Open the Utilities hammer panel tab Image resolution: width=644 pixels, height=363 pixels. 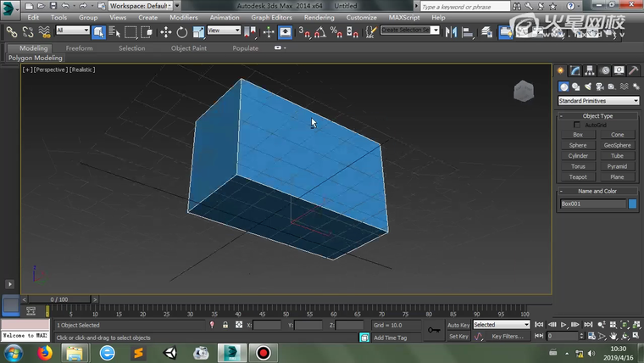click(634, 70)
